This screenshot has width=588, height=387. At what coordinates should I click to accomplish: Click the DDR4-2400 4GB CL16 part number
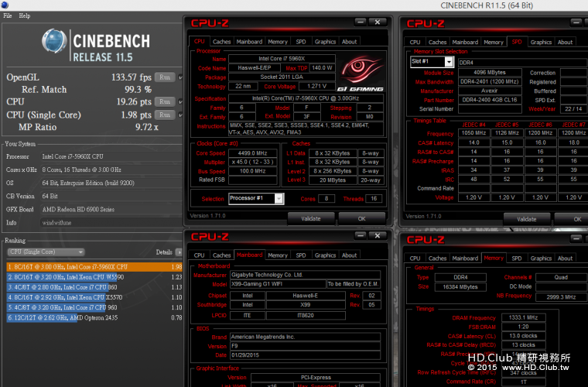coord(490,100)
